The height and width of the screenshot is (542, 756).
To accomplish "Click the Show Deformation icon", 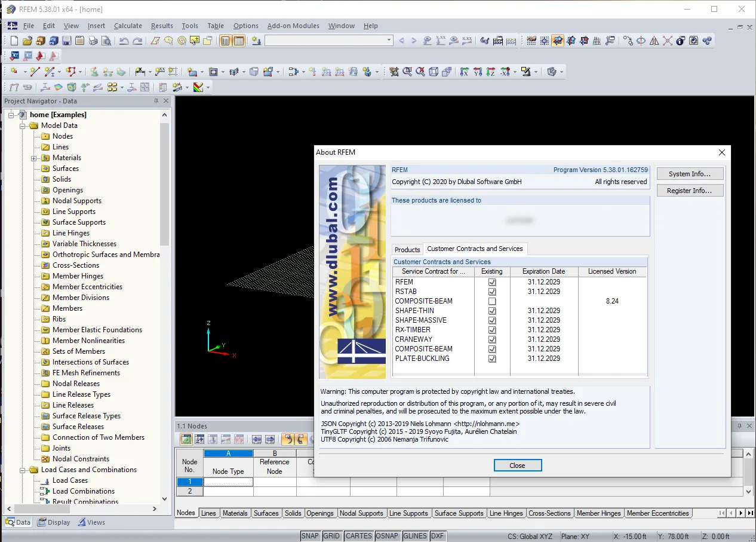I will [14, 87].
